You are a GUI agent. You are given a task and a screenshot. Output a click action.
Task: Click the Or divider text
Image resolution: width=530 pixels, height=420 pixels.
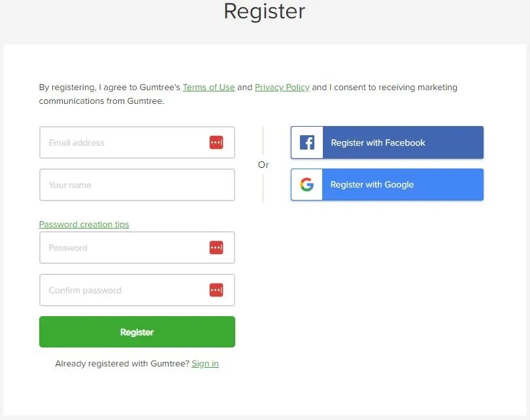pos(263,165)
